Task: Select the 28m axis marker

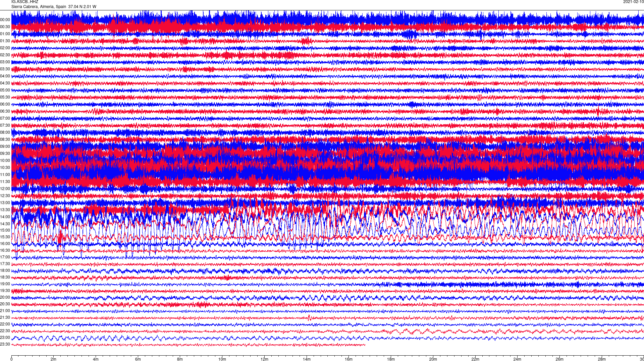Action: [x=602, y=359]
